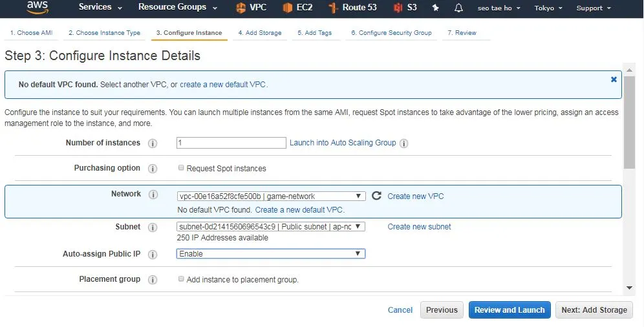Viewport: 644px width, 327px height.
Task: Open the Services menu
Action: (100, 7)
